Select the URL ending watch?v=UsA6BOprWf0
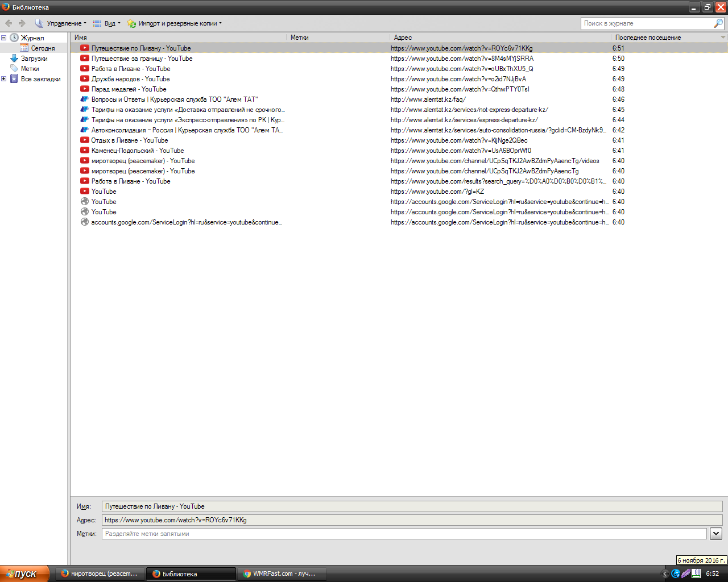Screen dimensions: 728x582 click(x=461, y=151)
